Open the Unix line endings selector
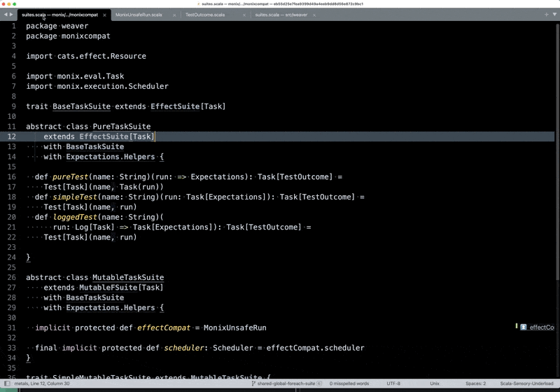 pyautogui.click(x=435, y=384)
